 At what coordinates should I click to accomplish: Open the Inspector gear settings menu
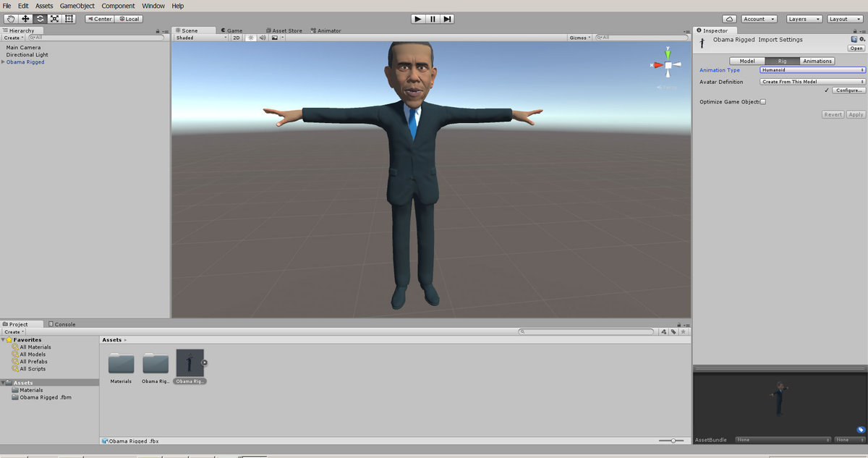click(x=862, y=39)
